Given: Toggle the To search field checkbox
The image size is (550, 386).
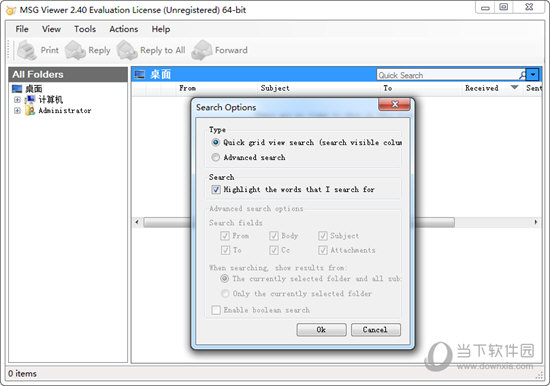Looking at the screenshot, I should tap(225, 250).
